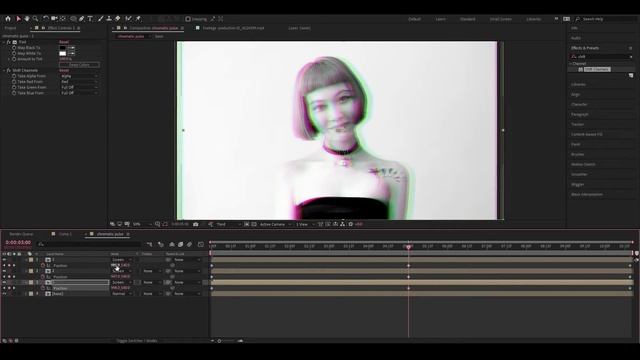Screen dimensions: 640x360
Task: Open layer 4 Normal blending mode dropdown
Action: point(122,294)
